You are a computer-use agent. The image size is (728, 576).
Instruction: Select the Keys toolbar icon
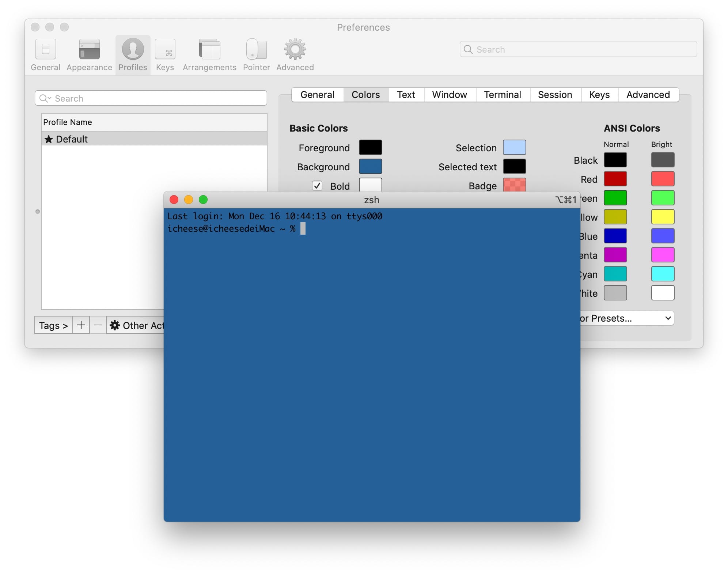(165, 49)
